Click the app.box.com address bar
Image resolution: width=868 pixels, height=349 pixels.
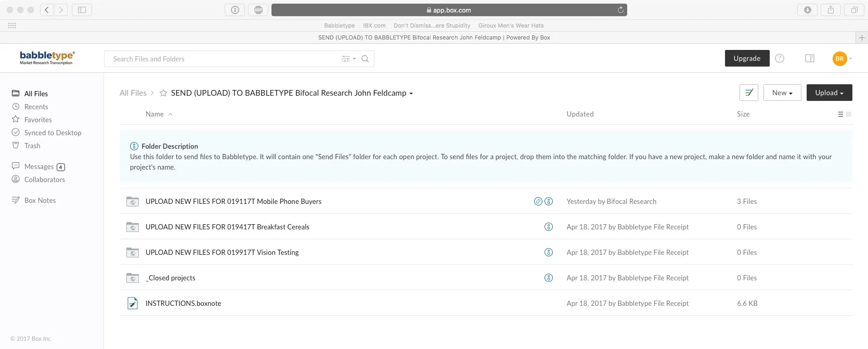tap(449, 10)
